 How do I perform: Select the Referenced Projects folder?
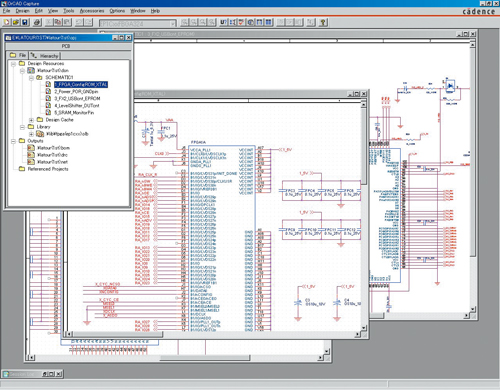click(x=48, y=169)
